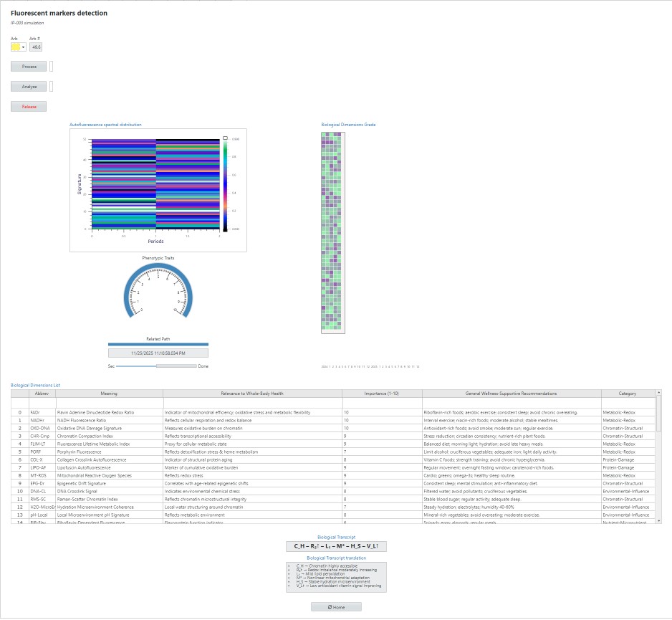Viewport: 672px width, 620px height.
Task: Click the Meaning column filter box
Action: click(x=109, y=404)
